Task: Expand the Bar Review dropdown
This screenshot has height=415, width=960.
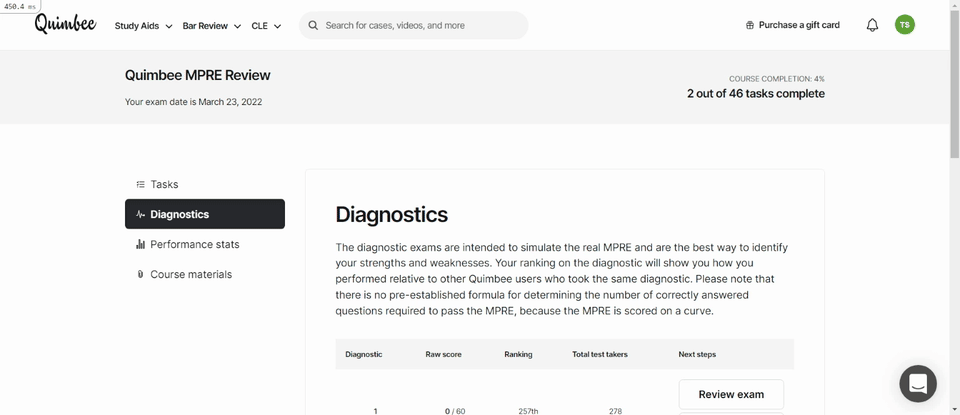Action: click(x=212, y=26)
